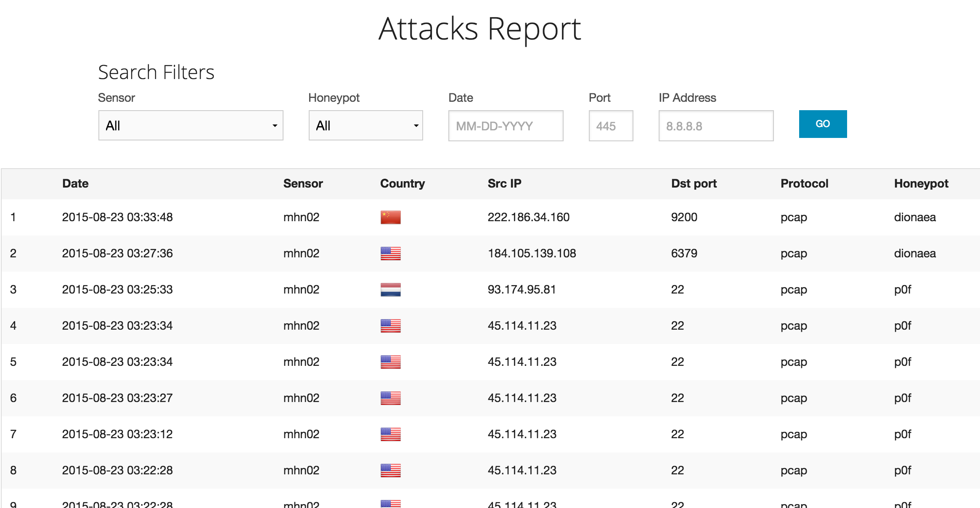Click the Sensor column header
This screenshot has height=508, width=980.
coord(303,183)
